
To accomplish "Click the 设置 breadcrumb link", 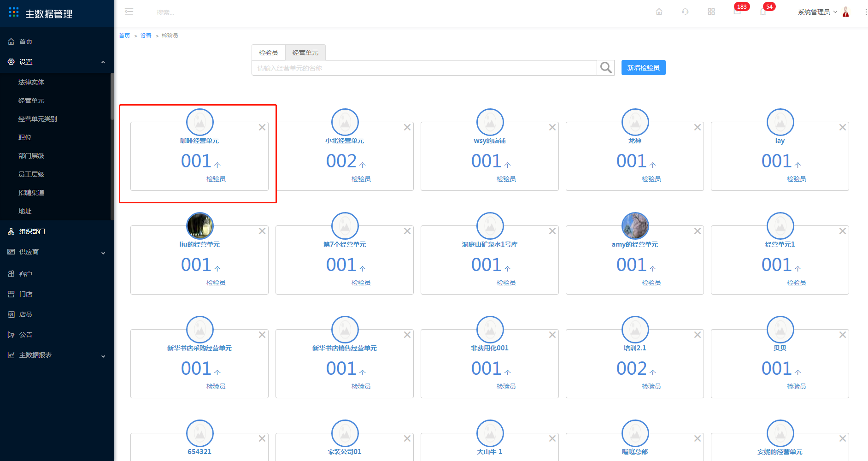I will (146, 36).
